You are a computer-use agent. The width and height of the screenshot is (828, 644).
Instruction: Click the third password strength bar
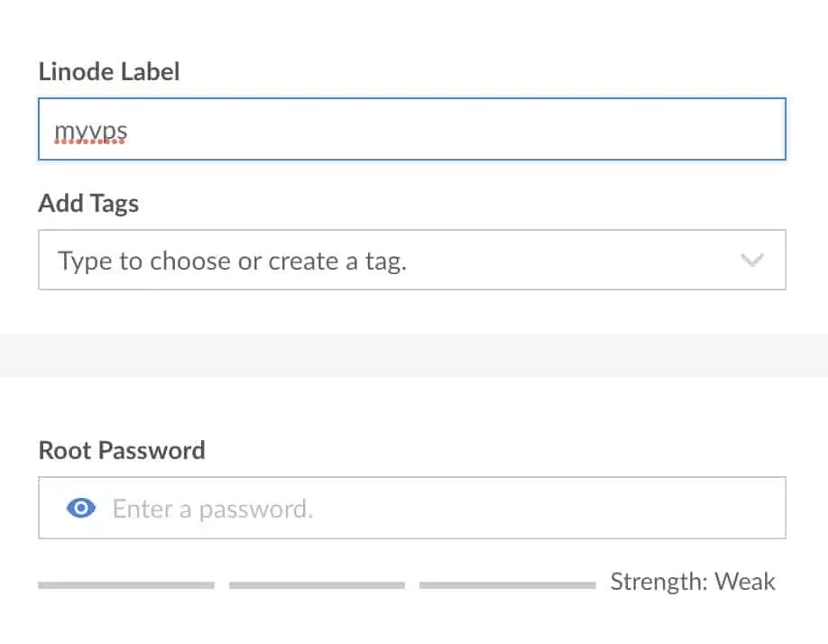pos(507,585)
